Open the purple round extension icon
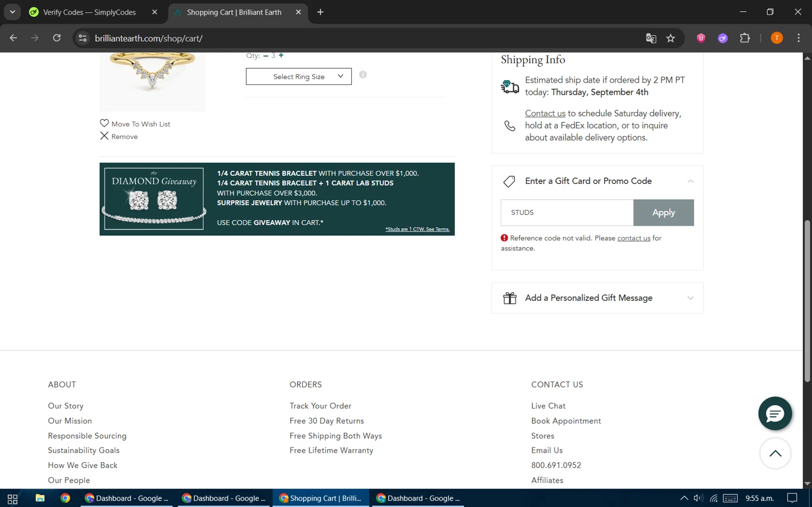The image size is (812, 507). pyautogui.click(x=723, y=38)
